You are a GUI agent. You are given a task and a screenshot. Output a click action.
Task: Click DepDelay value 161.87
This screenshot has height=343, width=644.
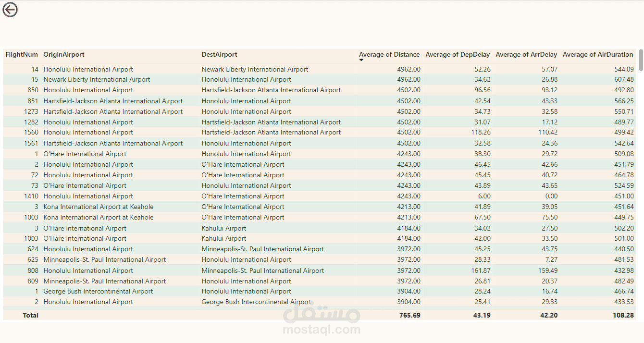pyautogui.click(x=480, y=270)
